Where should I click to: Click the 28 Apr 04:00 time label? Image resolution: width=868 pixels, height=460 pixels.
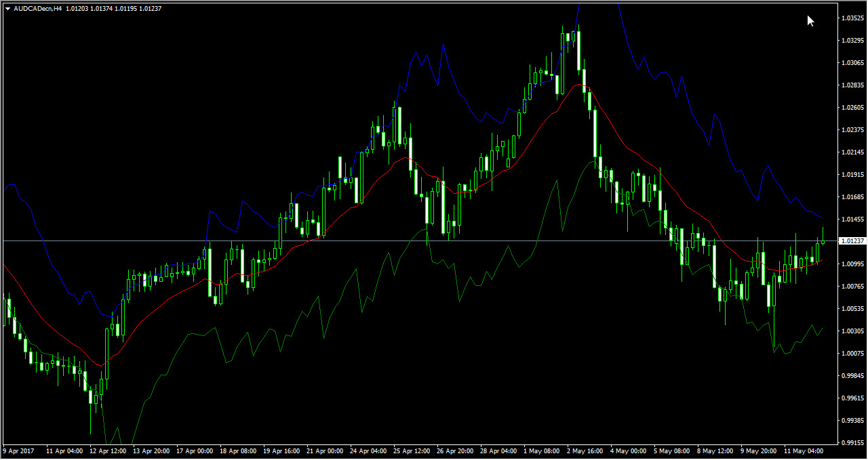(x=498, y=451)
